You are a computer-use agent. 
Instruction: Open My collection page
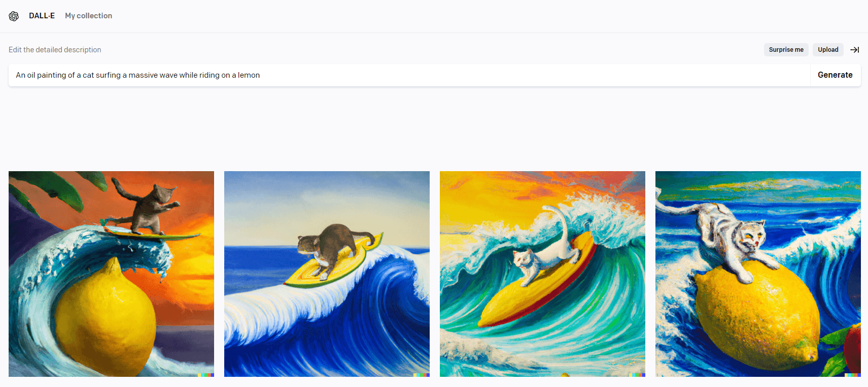(88, 16)
